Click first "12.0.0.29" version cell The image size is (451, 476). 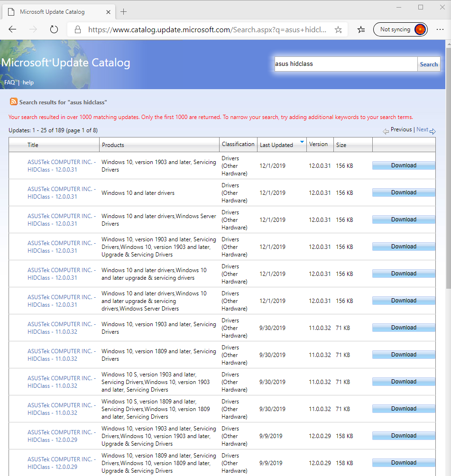[x=320, y=436]
